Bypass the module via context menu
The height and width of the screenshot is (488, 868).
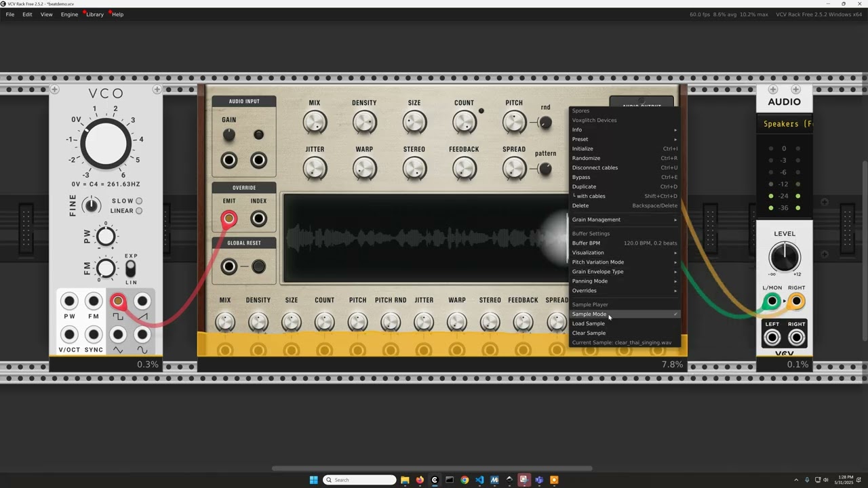pyautogui.click(x=624, y=177)
